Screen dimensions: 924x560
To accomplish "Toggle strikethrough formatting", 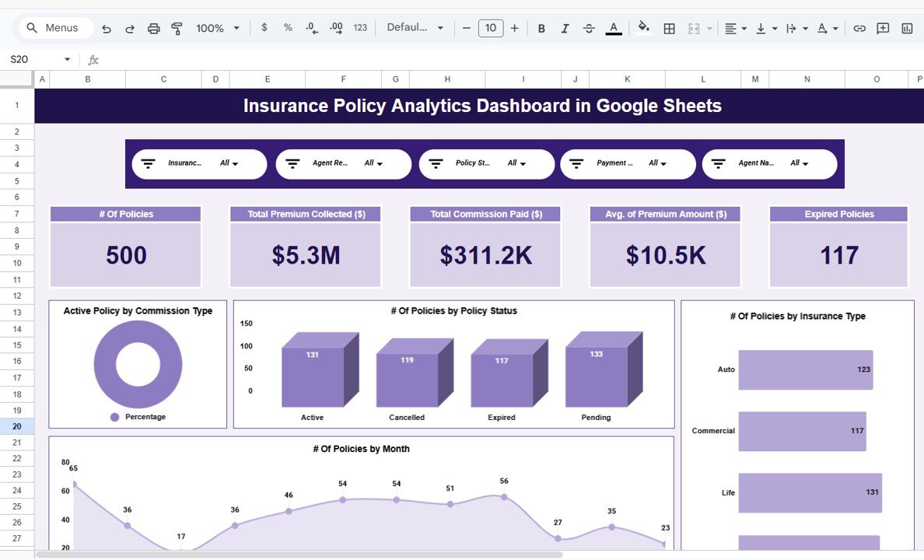I will click(x=589, y=27).
